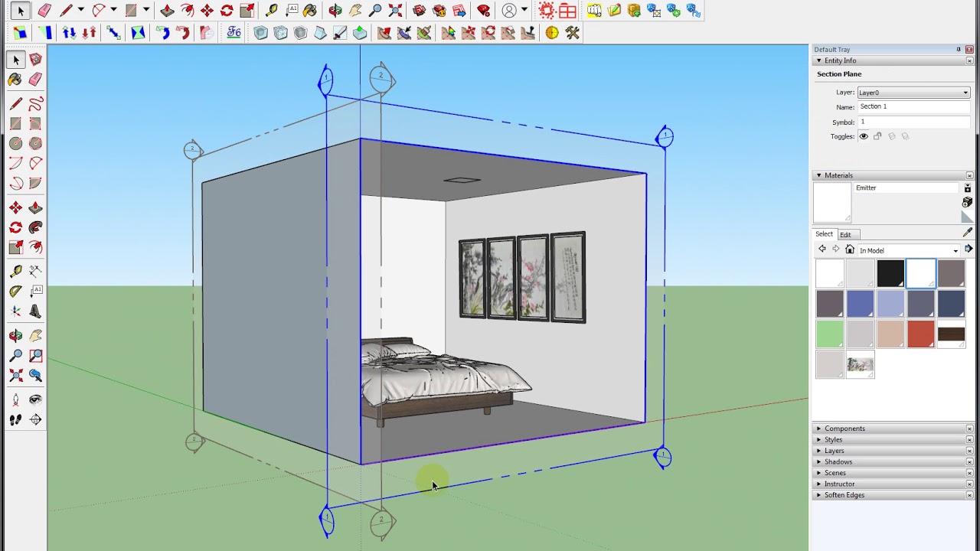Open the account user dropdown arrow
Screen dimensions: 980x551
(x=525, y=11)
